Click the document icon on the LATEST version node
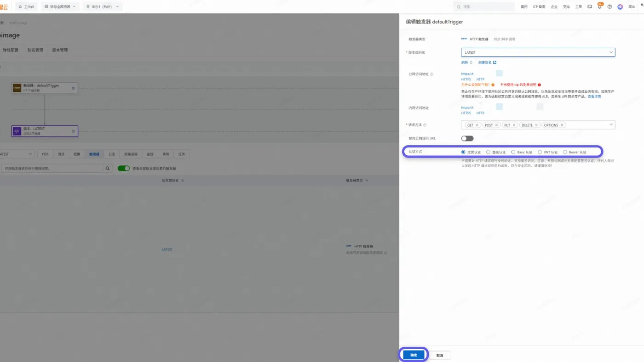The image size is (644, 362). (x=73, y=131)
